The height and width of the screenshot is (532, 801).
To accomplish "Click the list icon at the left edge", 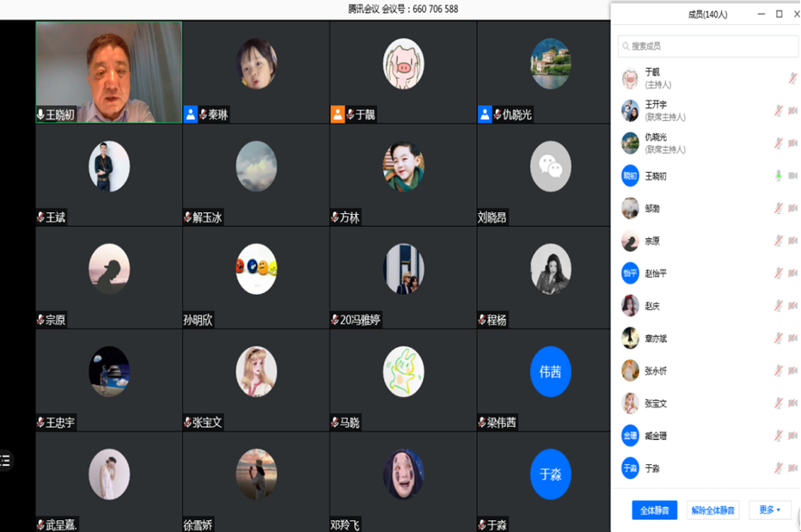I will click(5, 461).
